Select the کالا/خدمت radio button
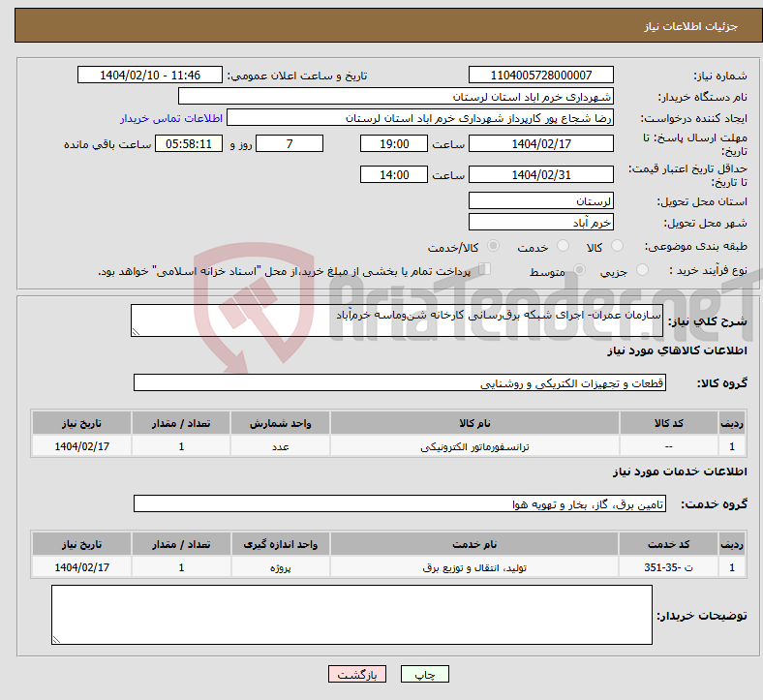This screenshot has width=763, height=700. pyautogui.click(x=493, y=246)
